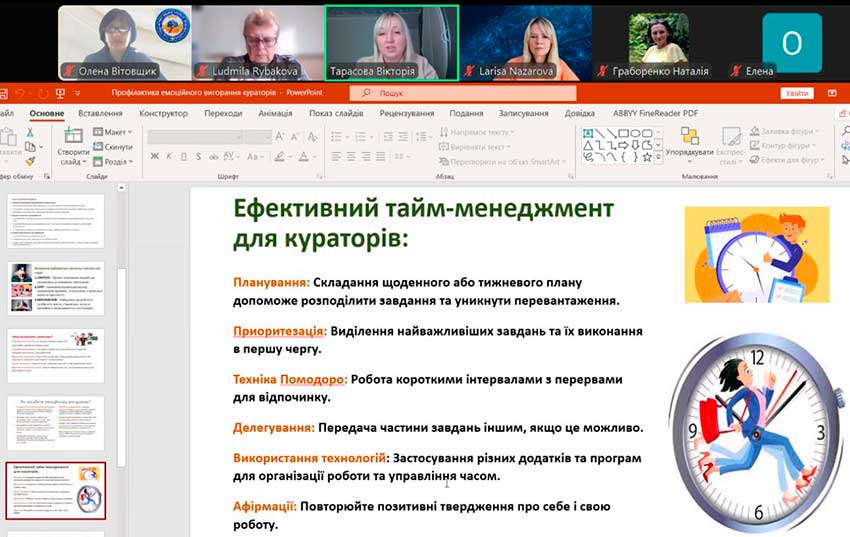Open the ABBYY FineReader PDF tab
Viewport: 850px width, 537px height.
655,113
